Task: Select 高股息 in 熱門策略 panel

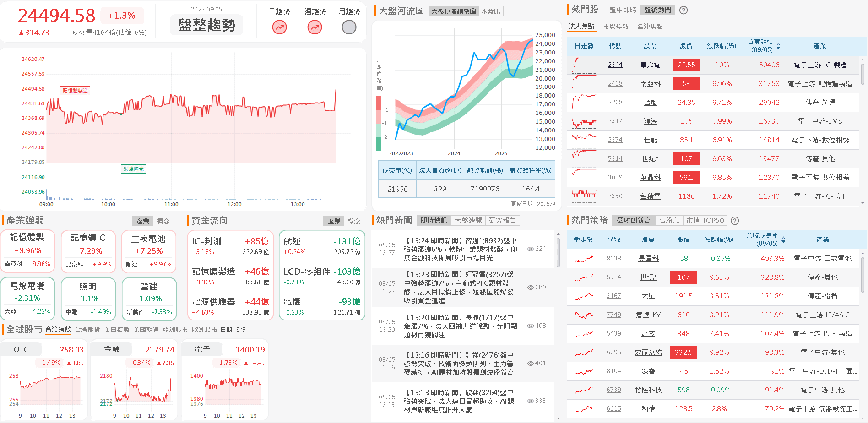Action: click(669, 220)
